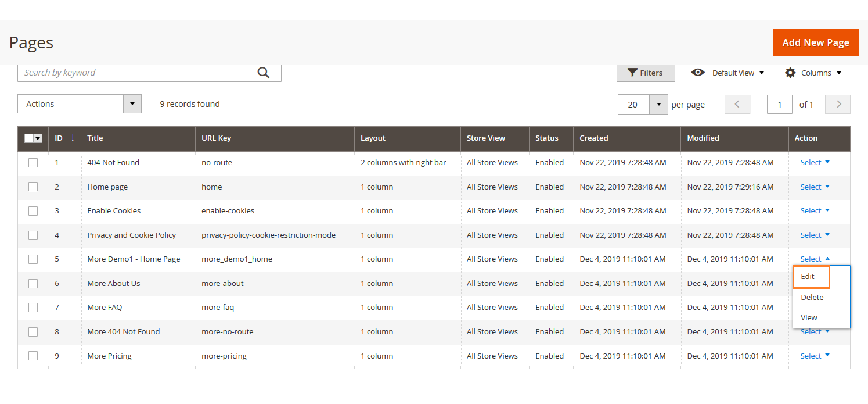Viewport: 868px width, 404px height.
Task: Expand the Default View dropdown
Action: click(737, 73)
